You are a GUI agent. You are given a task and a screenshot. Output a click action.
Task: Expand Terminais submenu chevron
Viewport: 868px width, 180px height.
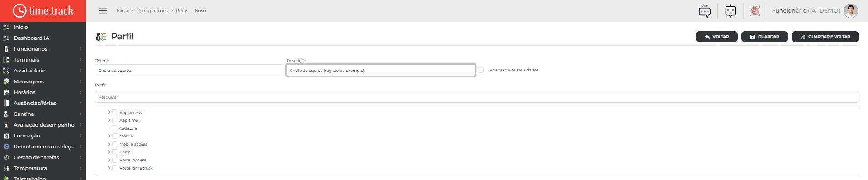[80, 60]
